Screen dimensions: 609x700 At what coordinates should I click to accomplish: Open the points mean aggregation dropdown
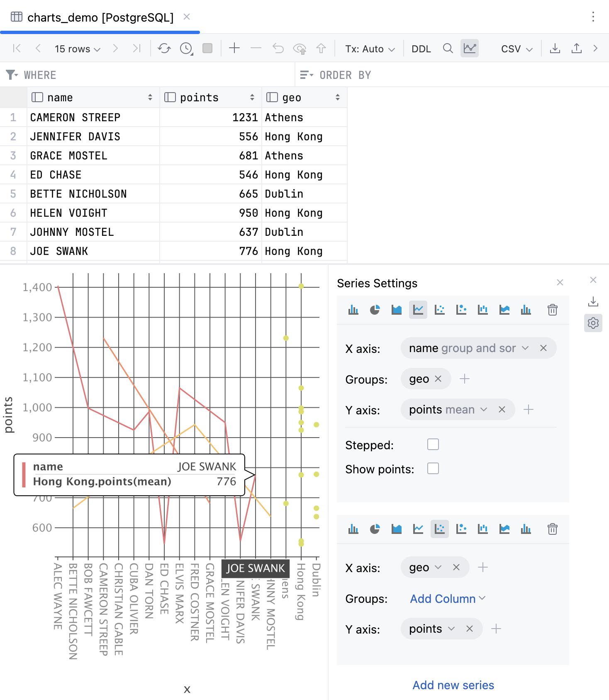[x=484, y=410]
